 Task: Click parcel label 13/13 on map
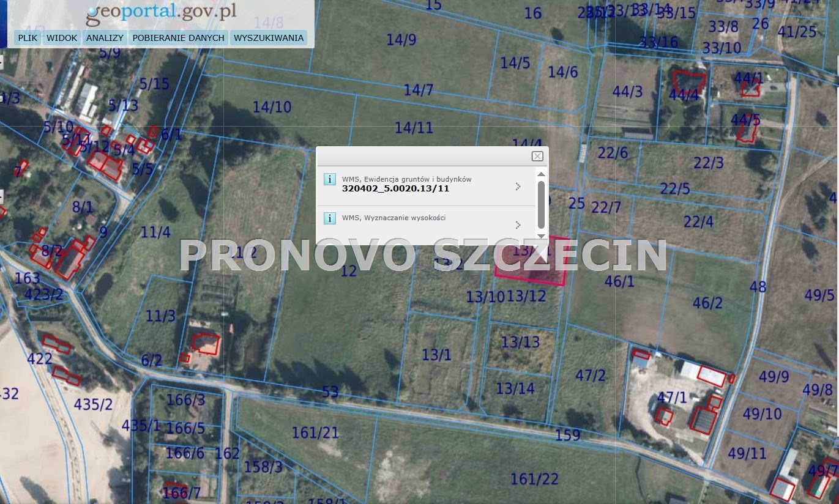pyautogui.click(x=521, y=342)
